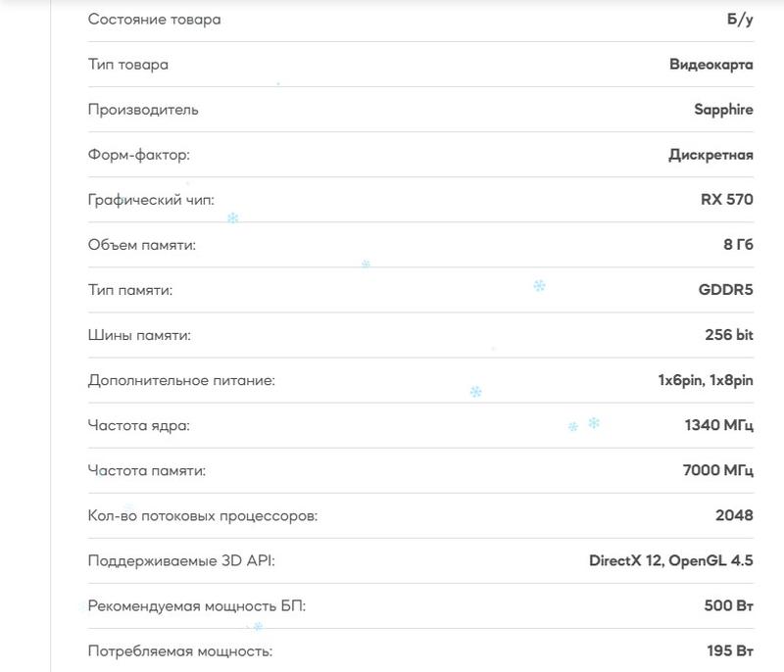
Task: Click the '1340 МГц' core frequency value
Action: click(x=718, y=425)
